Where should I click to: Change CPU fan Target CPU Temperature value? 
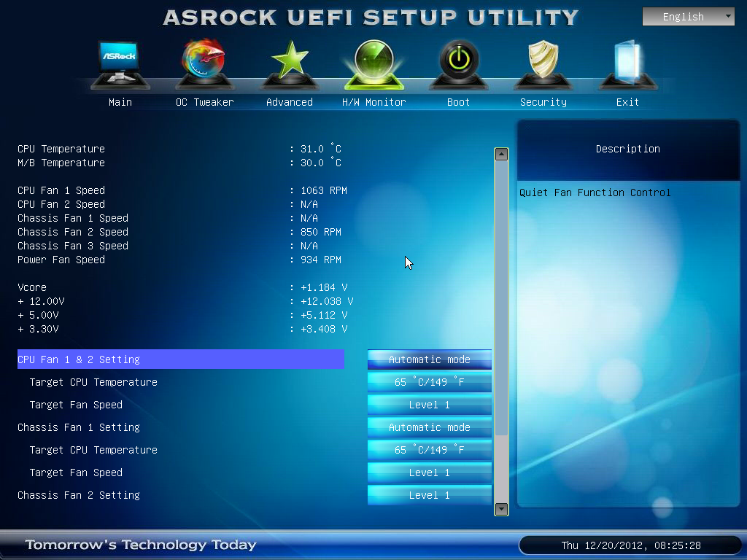tap(429, 382)
